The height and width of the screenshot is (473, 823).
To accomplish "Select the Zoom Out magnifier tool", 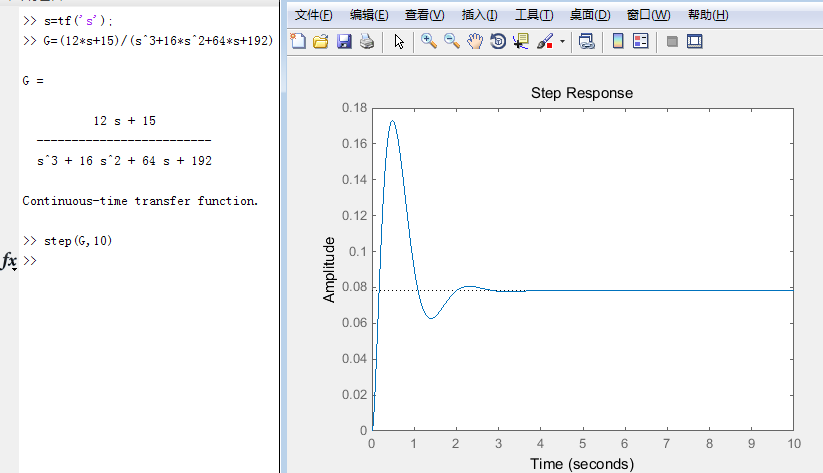I will coord(452,41).
